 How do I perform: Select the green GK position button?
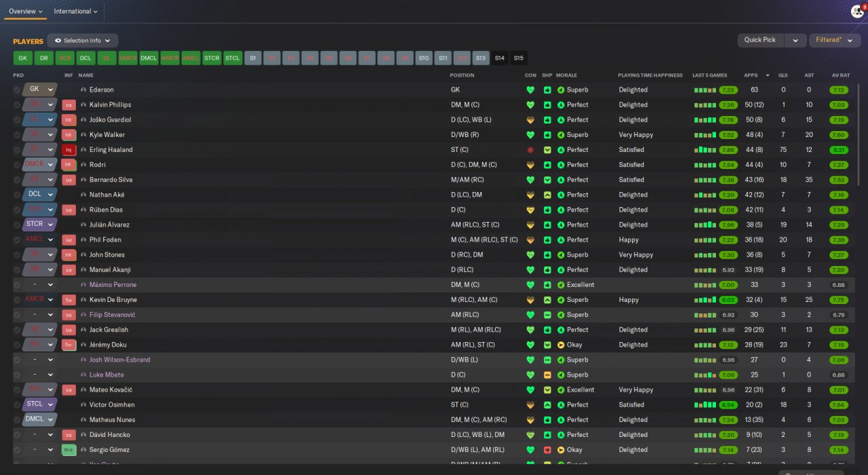23,58
